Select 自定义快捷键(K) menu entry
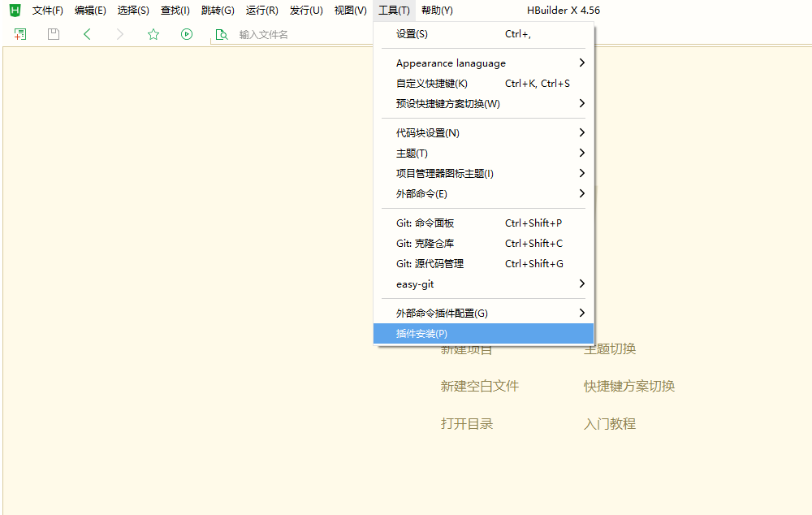Viewport: 812px width, 515px height. point(484,84)
